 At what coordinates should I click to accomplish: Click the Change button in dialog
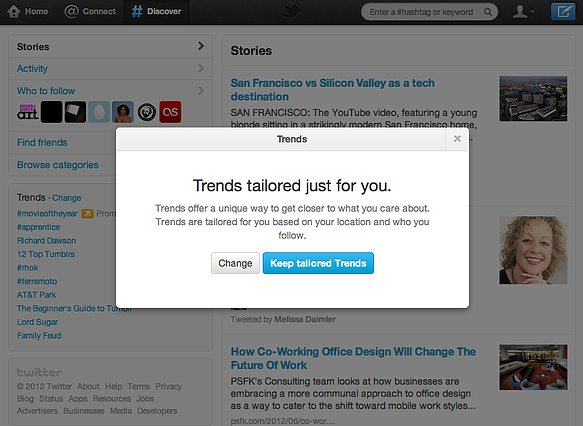pos(235,263)
